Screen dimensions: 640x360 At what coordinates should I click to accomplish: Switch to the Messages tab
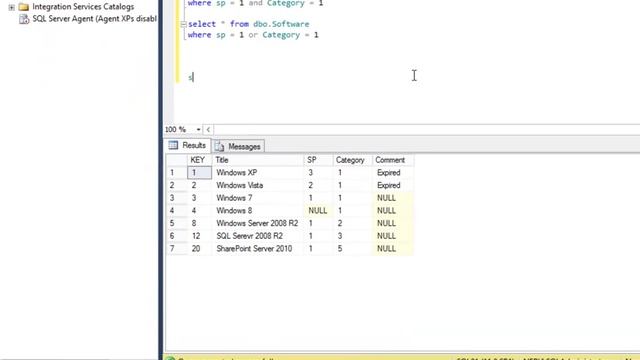[x=238, y=146]
